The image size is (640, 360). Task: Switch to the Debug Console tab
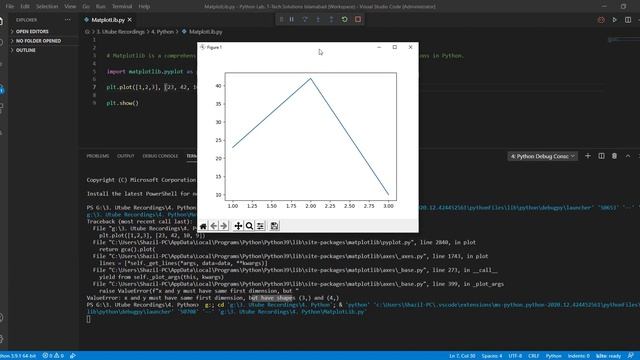point(160,156)
